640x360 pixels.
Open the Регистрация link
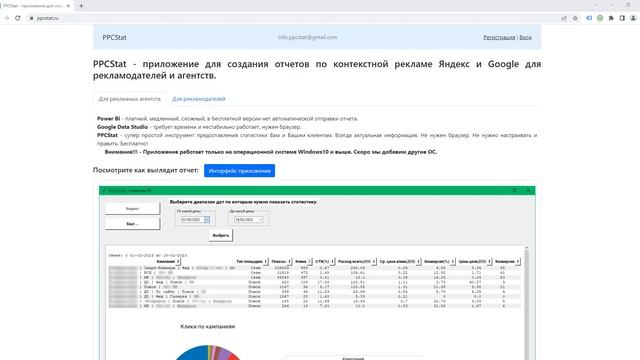tap(499, 37)
